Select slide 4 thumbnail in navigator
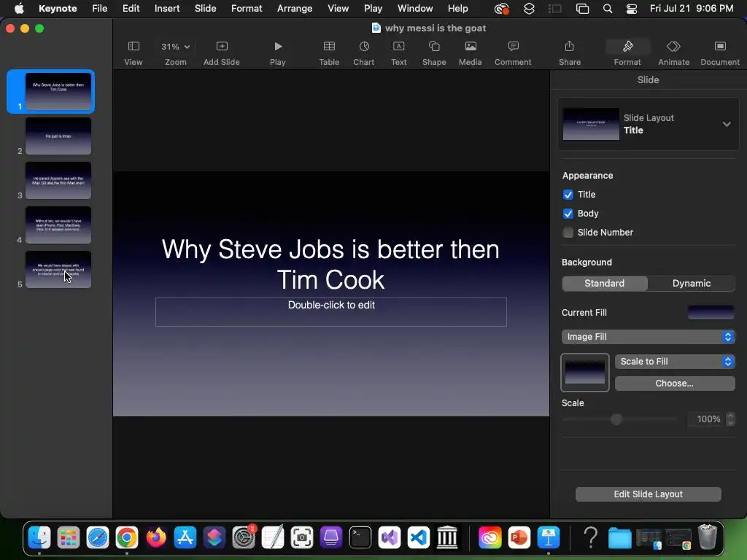This screenshot has height=560, width=747. (58, 225)
